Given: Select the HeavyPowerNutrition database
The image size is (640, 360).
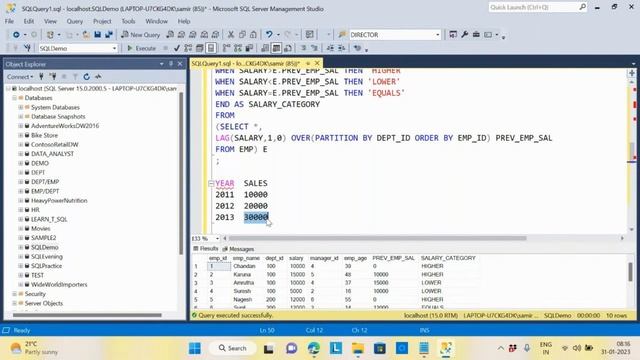Looking at the screenshot, I should 59,201.
